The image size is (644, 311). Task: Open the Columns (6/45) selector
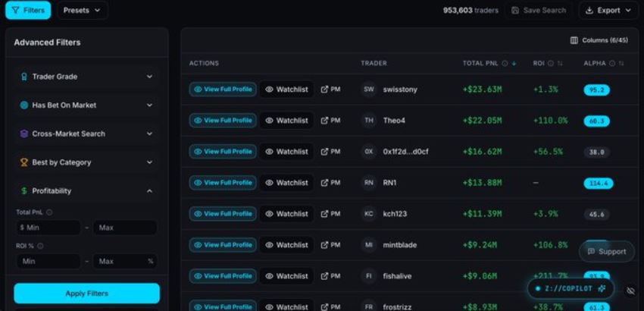(599, 40)
